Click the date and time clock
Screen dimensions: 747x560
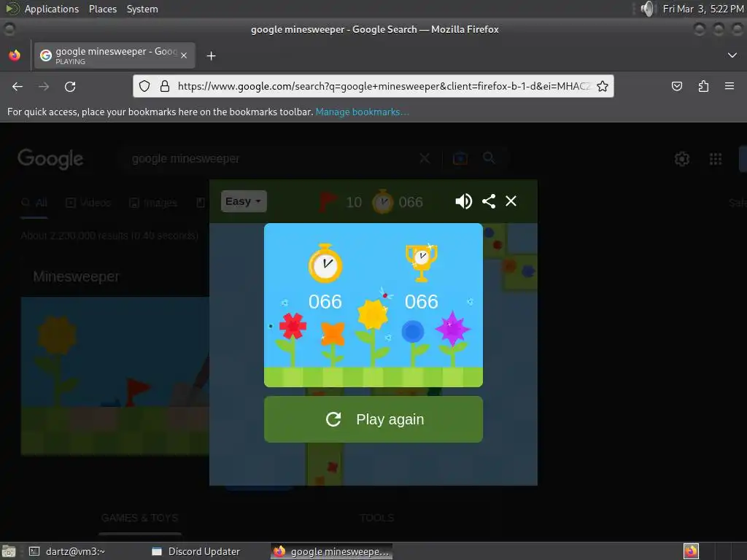703,9
